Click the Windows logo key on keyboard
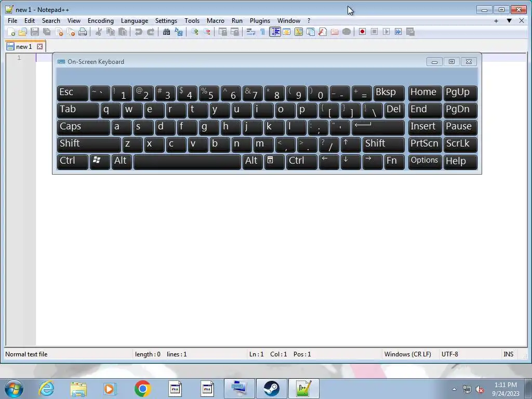The height and width of the screenshot is (399, 532). pos(99,162)
